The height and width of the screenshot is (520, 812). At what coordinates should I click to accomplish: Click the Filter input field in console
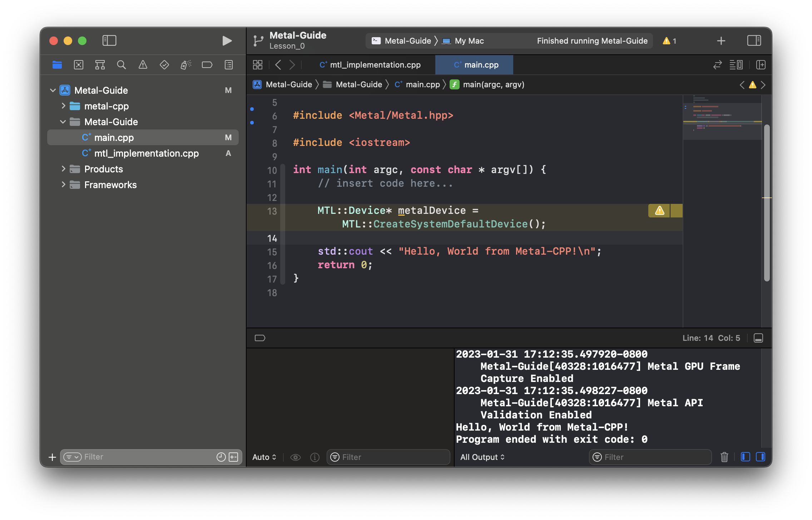652,457
